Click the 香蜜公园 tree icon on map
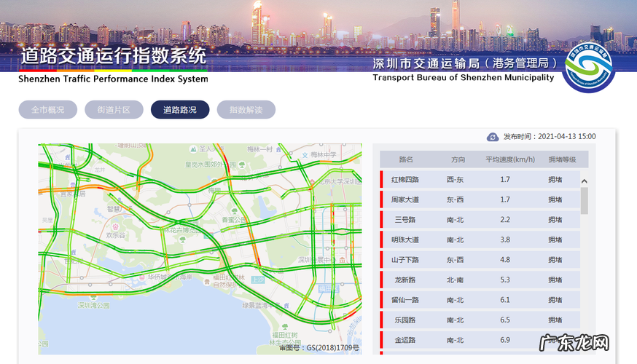The image size is (637, 364). coord(233,211)
